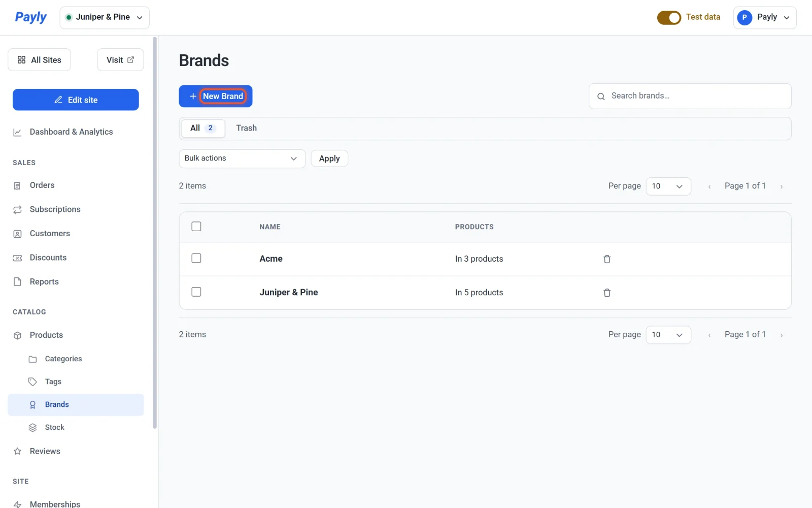Image resolution: width=812 pixels, height=508 pixels.
Task: Open the bottom Per page dropdown
Action: click(668, 335)
